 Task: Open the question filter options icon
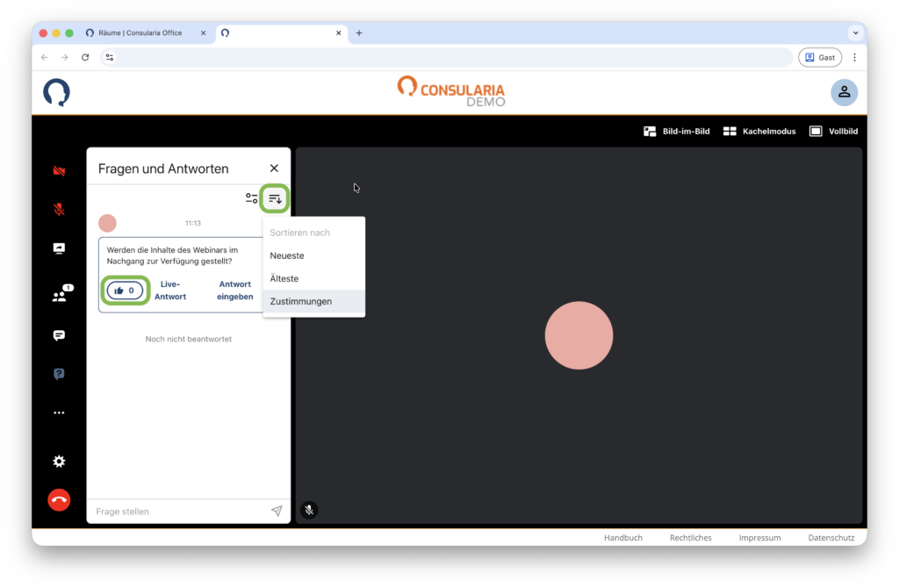coord(252,199)
